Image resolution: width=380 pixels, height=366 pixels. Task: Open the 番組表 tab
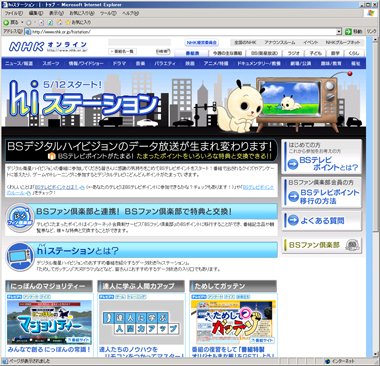pos(192,53)
